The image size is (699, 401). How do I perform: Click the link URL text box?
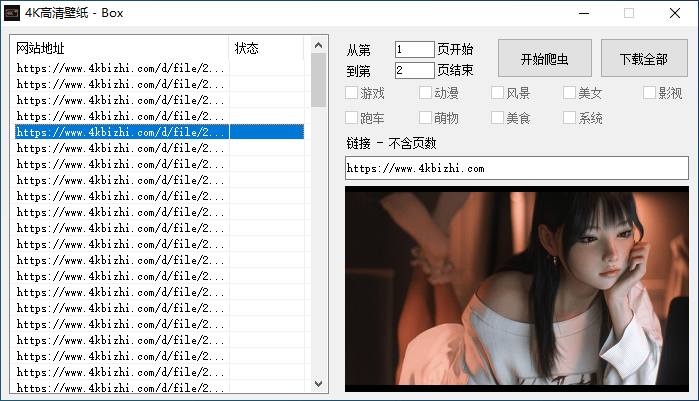516,168
